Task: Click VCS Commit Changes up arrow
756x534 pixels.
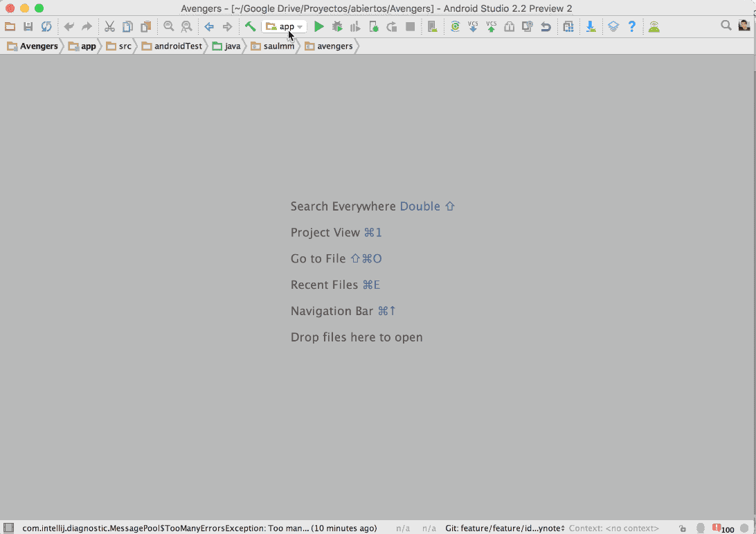Action: 492,26
